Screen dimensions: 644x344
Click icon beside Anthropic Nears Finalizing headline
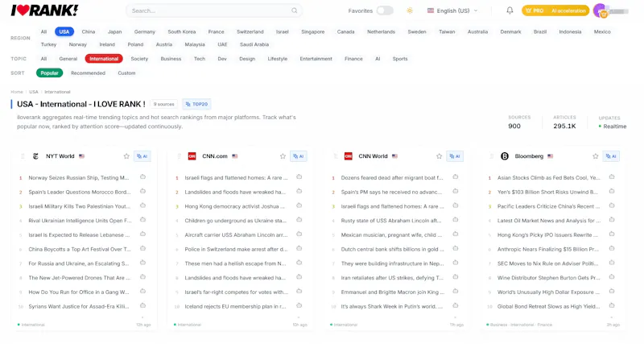(x=612, y=249)
